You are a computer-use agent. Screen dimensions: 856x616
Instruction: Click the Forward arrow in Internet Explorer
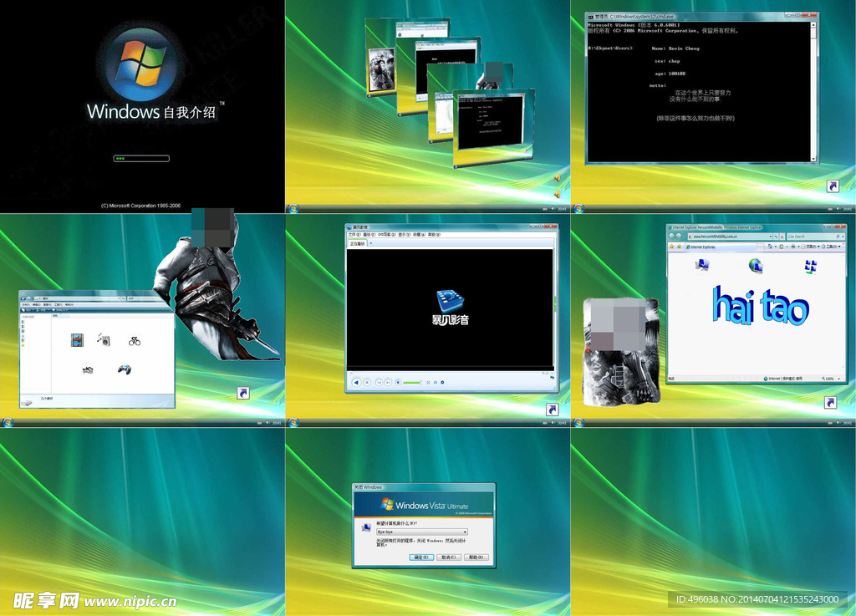click(x=679, y=236)
